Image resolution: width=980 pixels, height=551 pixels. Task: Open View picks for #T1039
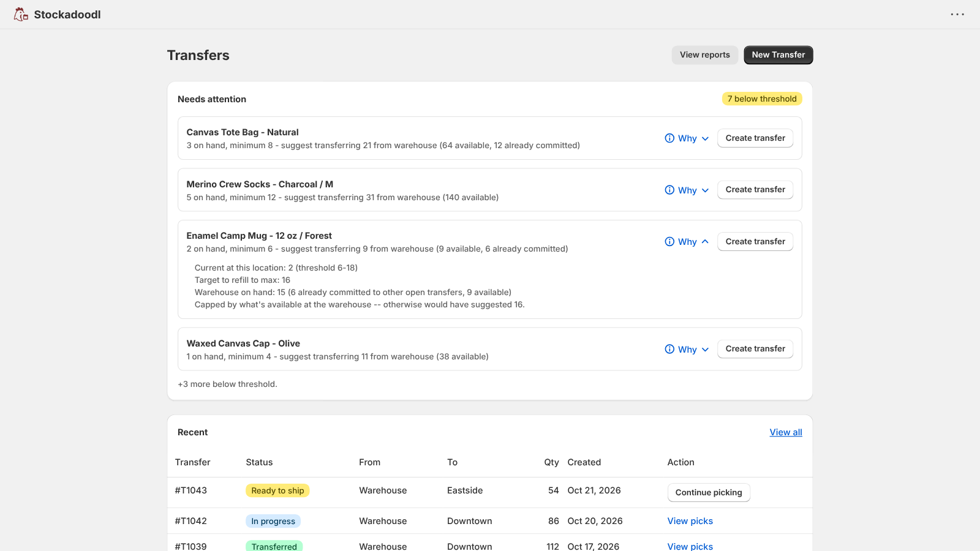click(x=690, y=546)
